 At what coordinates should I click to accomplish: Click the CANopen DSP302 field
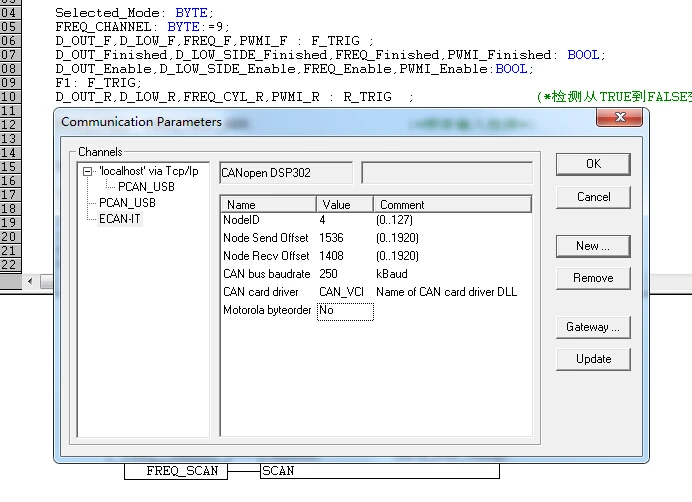pos(286,173)
